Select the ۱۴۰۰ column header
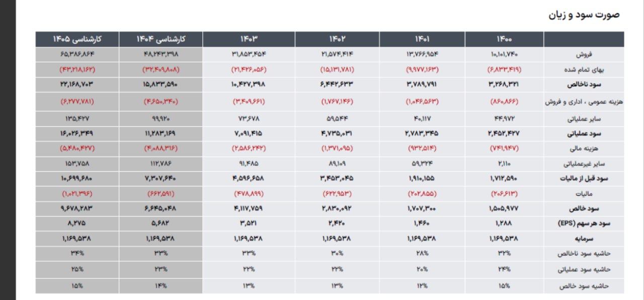 pos(504,39)
